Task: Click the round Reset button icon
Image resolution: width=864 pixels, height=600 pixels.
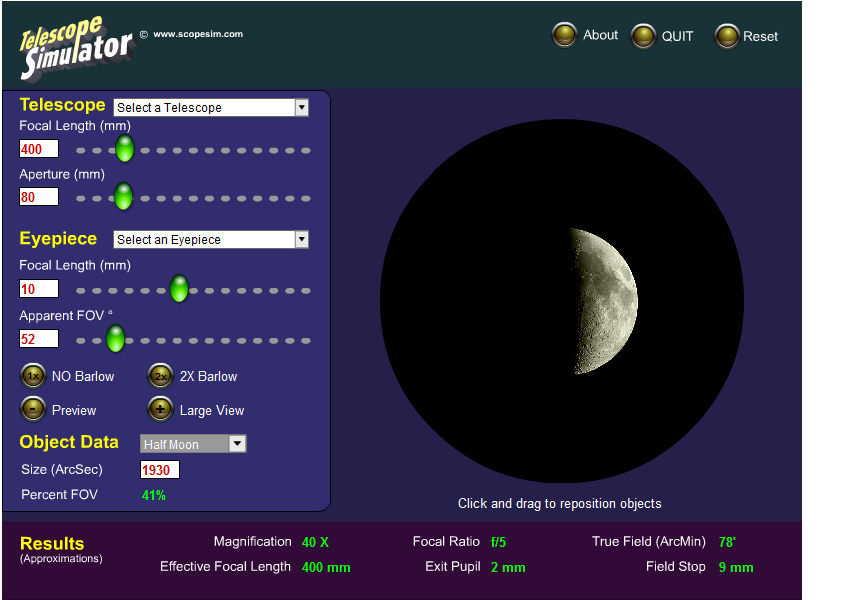Action: click(x=727, y=36)
